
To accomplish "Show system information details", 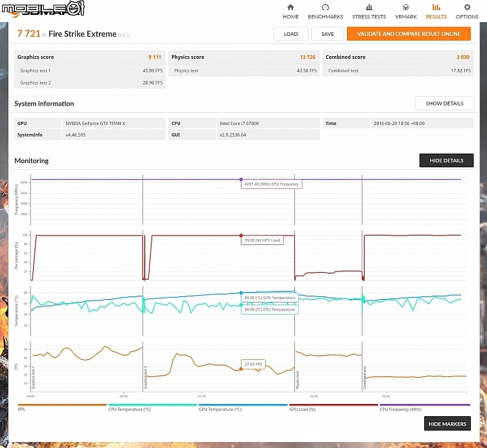I will 444,104.
